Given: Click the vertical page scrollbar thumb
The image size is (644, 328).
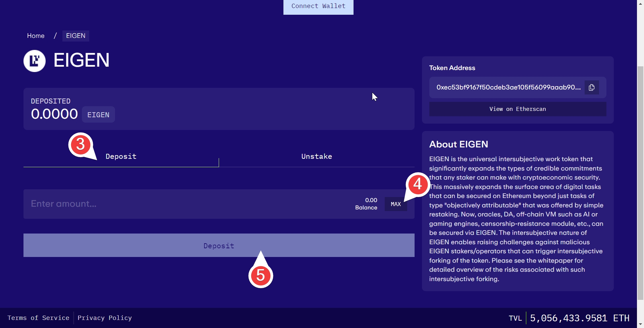Looking at the screenshot, I should (640, 183).
